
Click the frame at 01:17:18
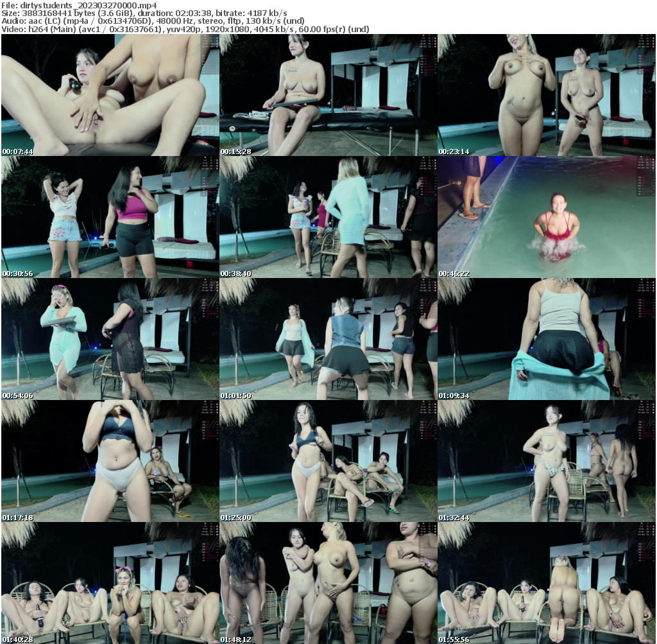(x=110, y=461)
